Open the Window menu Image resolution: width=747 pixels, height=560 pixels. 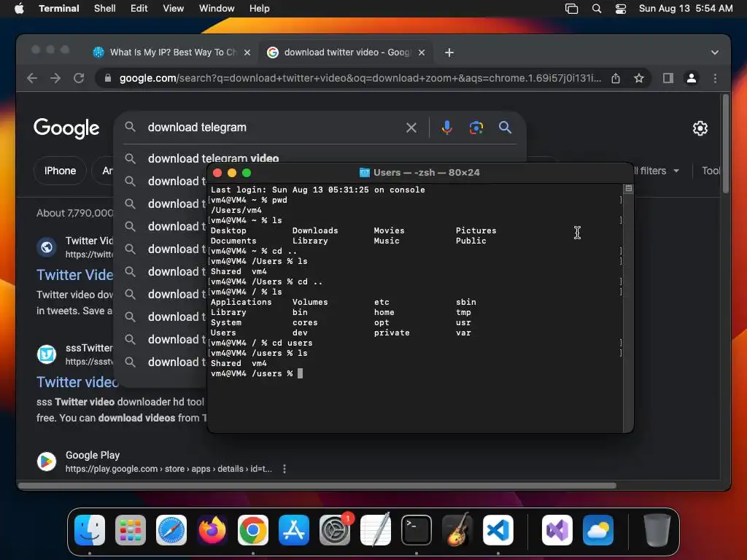click(217, 8)
